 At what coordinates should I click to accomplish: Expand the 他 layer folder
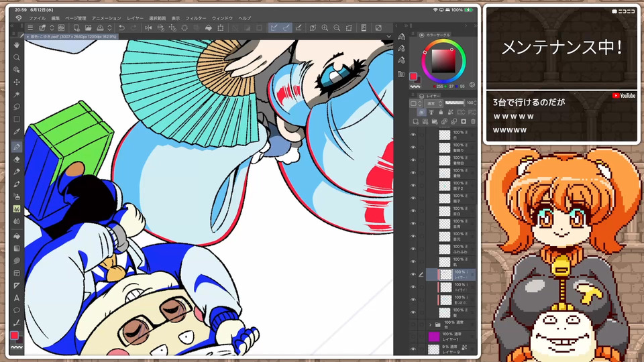[430, 324]
